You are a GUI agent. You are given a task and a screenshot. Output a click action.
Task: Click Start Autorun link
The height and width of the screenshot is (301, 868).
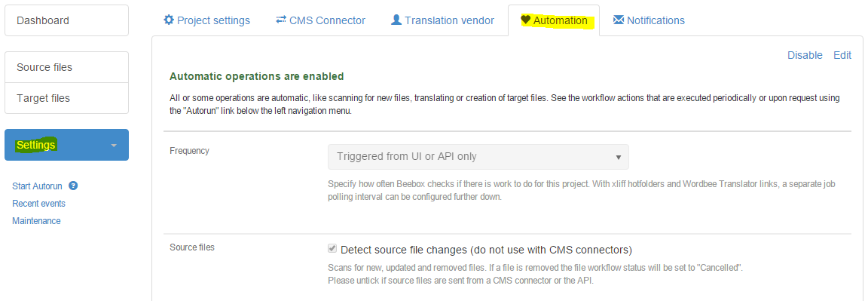pyautogui.click(x=37, y=186)
